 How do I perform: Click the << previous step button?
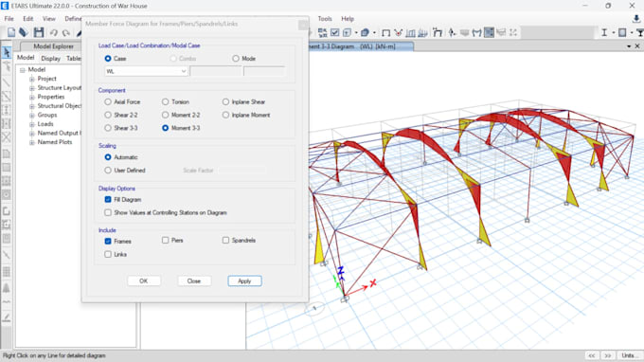tap(592, 355)
